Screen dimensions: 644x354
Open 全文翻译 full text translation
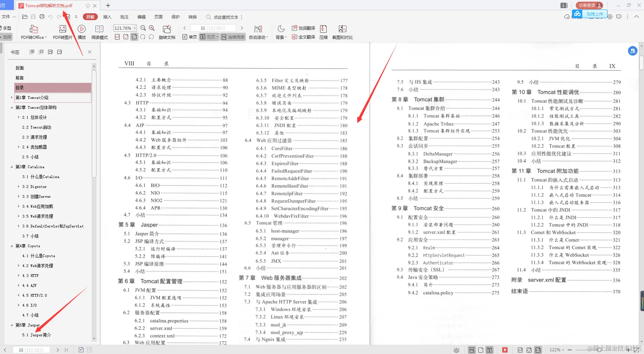pos(303,37)
